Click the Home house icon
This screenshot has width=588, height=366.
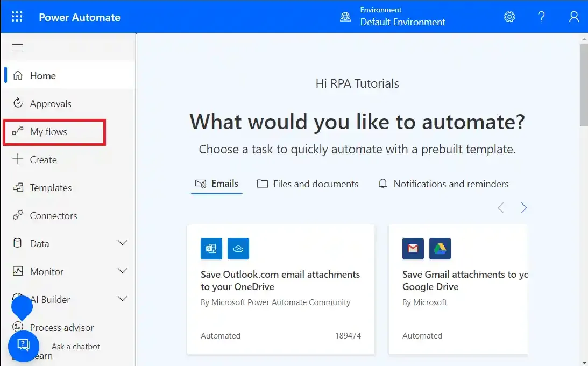point(18,75)
